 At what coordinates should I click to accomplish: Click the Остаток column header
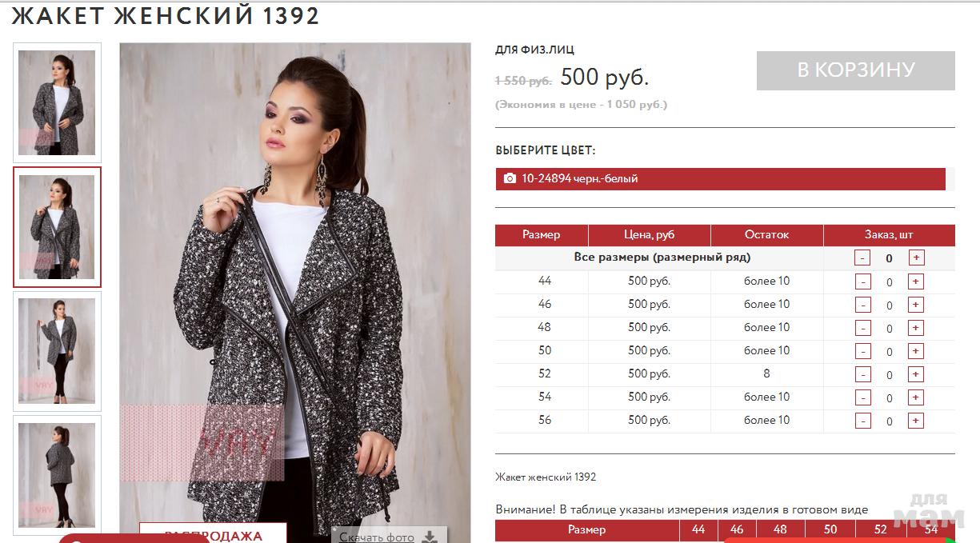(766, 235)
